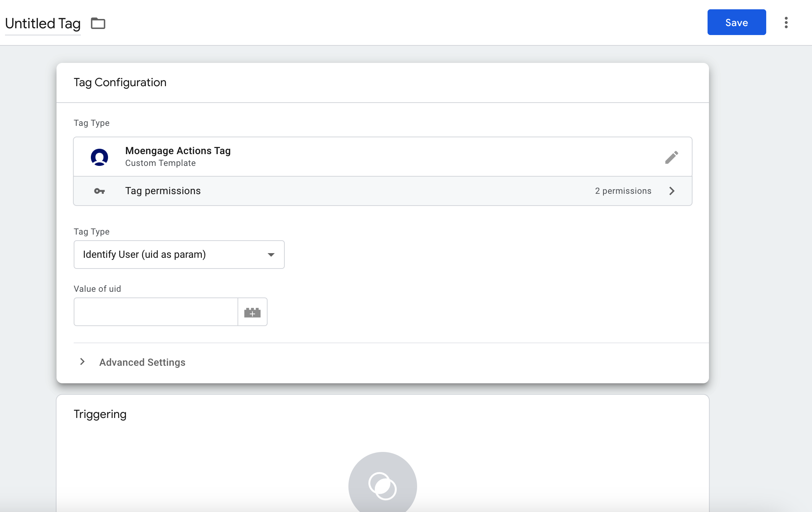Focus the Value of uid input field
812x512 pixels.
[156, 312]
